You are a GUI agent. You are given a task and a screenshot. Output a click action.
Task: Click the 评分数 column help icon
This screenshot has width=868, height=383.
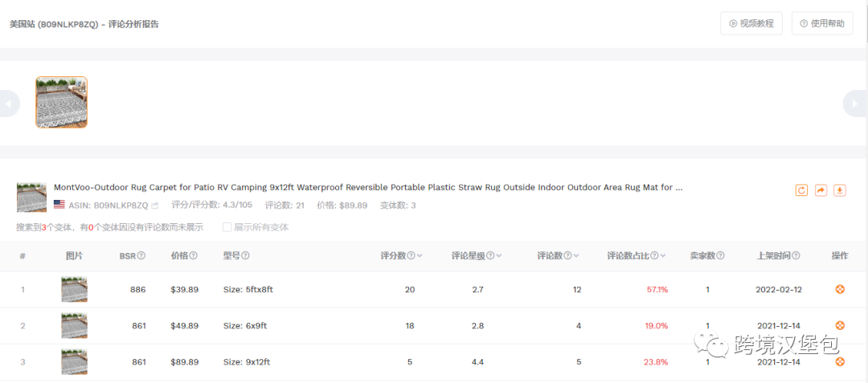[x=411, y=256]
